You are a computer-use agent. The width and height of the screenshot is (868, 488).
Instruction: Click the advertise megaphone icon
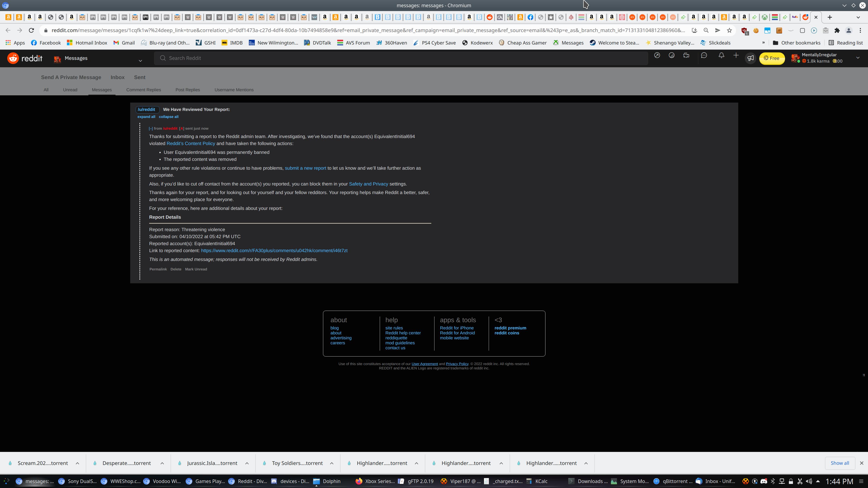pyautogui.click(x=750, y=58)
